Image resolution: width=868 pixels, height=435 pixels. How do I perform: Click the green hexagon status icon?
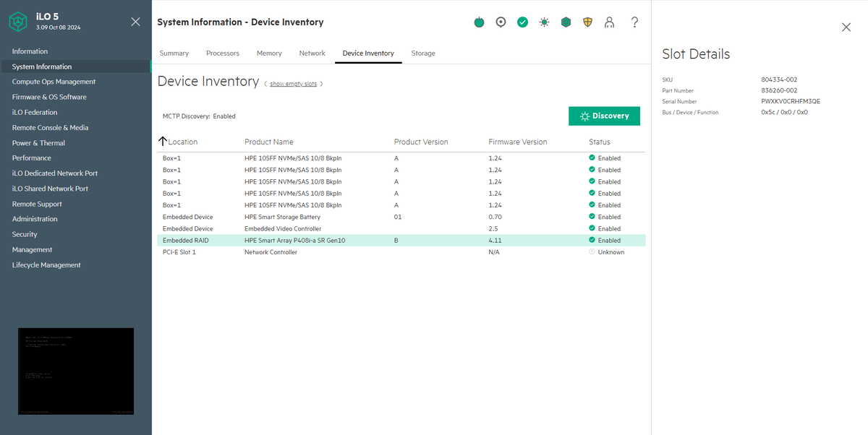pos(566,22)
